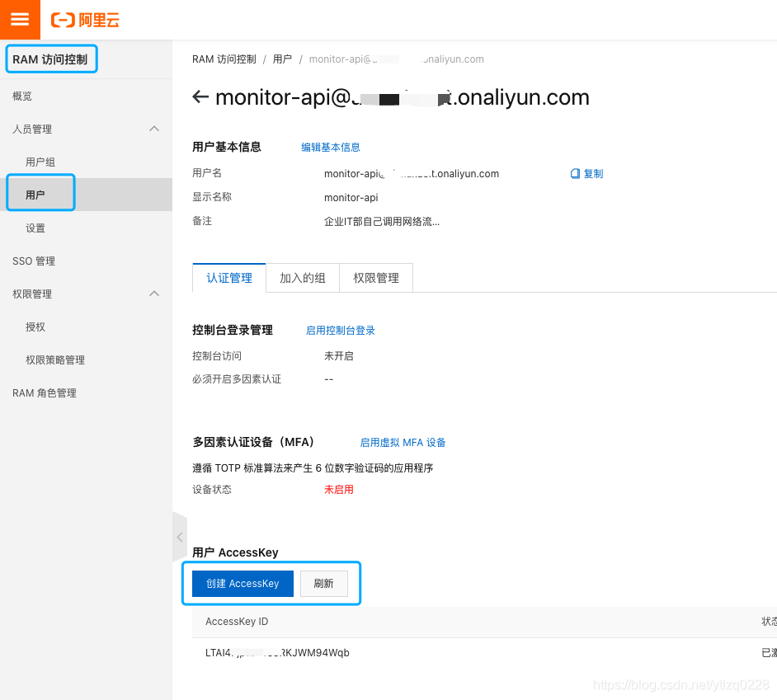Click 编辑基本信息 link

point(331,147)
